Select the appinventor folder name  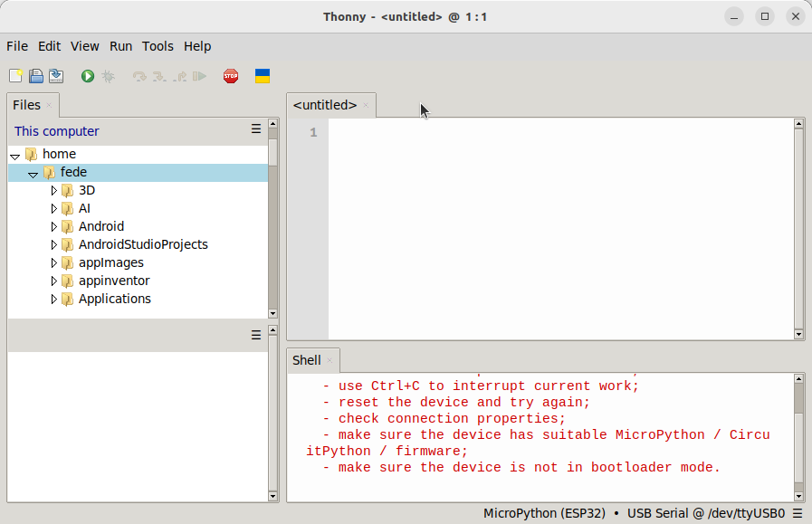(114, 281)
